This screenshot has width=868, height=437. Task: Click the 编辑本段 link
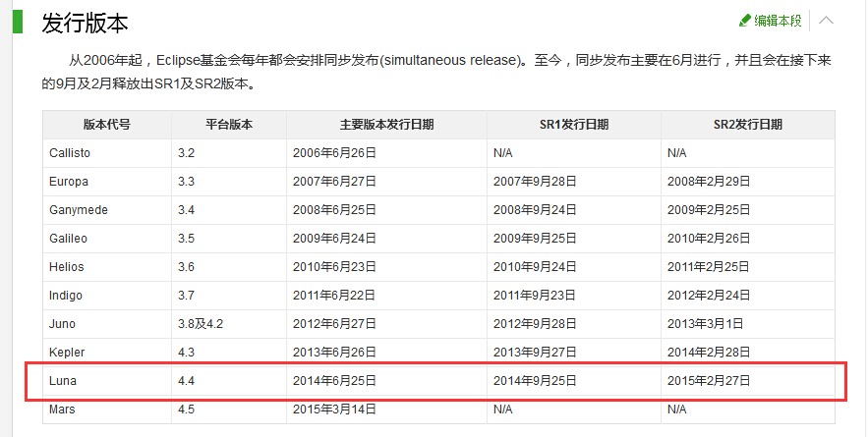tap(778, 20)
